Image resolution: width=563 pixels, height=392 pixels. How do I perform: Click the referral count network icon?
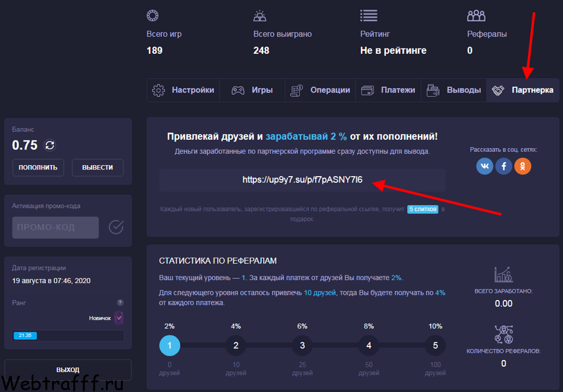pyautogui.click(x=503, y=334)
